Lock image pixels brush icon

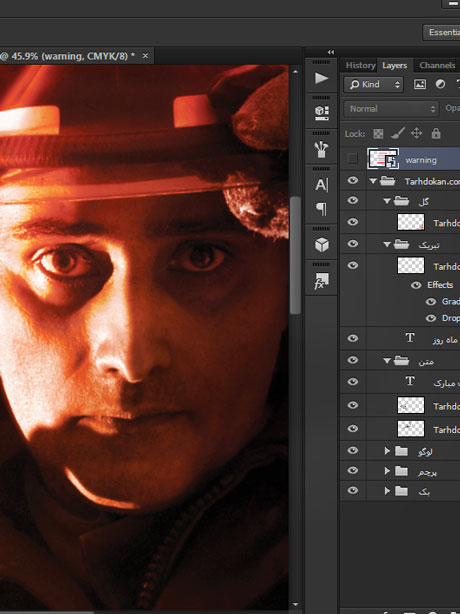398,134
